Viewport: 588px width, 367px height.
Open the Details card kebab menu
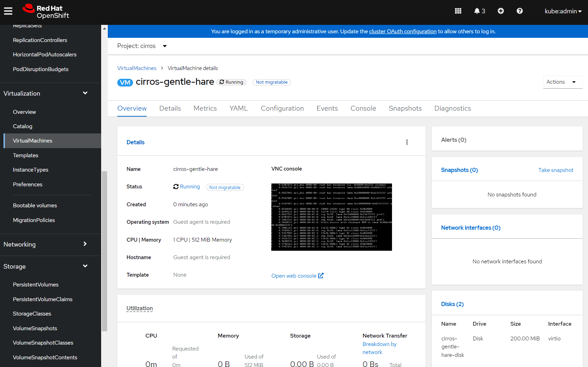(407, 142)
